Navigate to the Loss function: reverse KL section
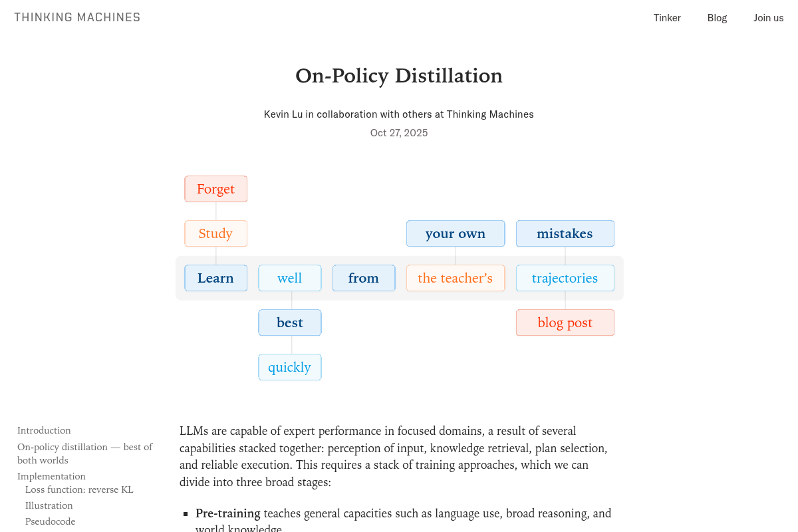Image resolution: width=798 pixels, height=532 pixels. point(79,489)
